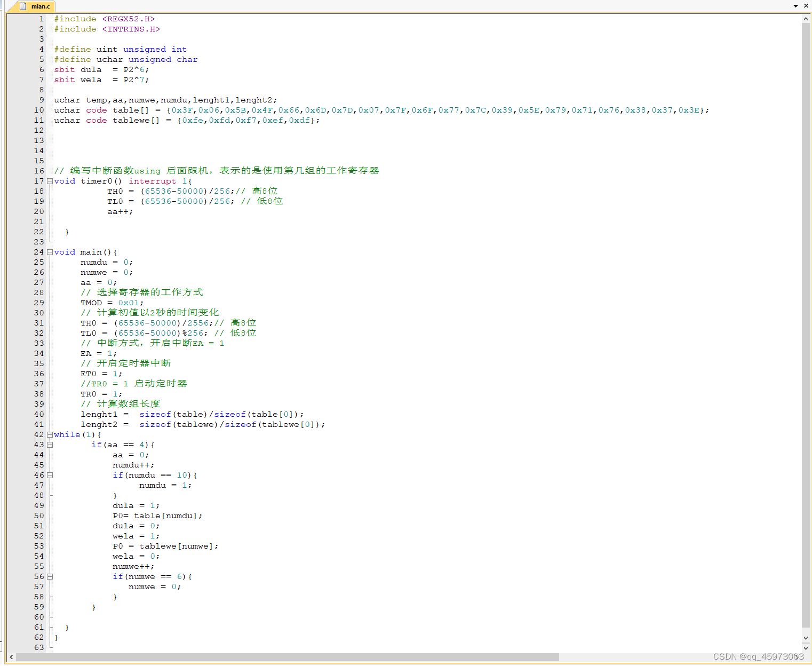Screen dimensions: 812x666
Task: Collapse the timer0 function fold at line 17
Action: pos(50,181)
